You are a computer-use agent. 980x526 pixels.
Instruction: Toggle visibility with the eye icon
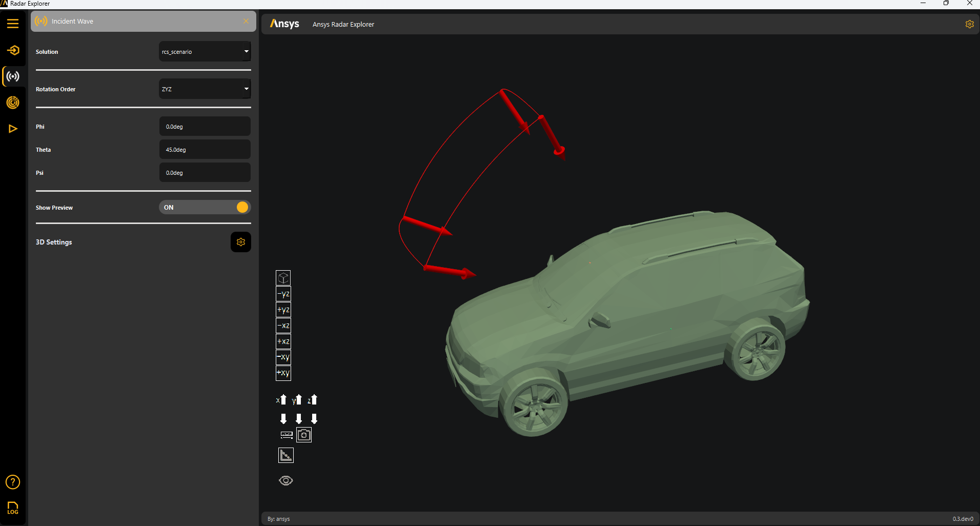(286, 480)
